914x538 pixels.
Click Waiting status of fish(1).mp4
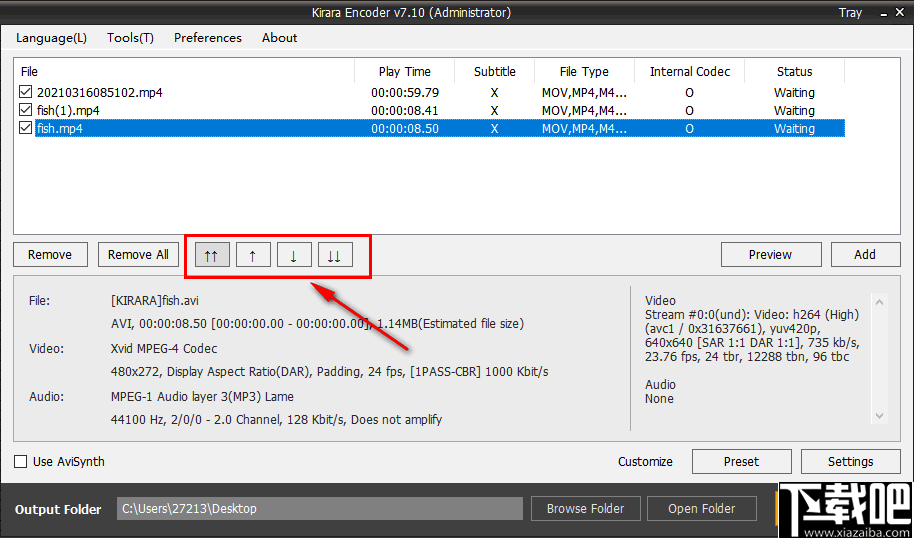(x=794, y=110)
